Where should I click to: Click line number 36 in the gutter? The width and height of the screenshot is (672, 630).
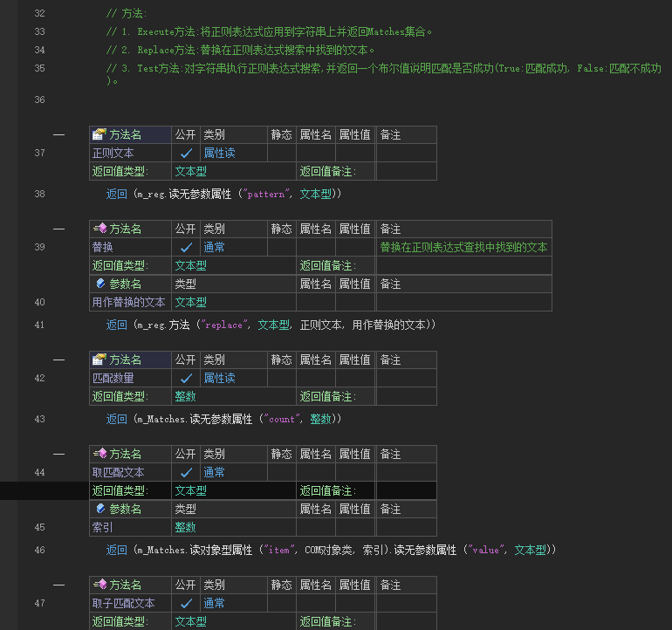click(x=39, y=100)
